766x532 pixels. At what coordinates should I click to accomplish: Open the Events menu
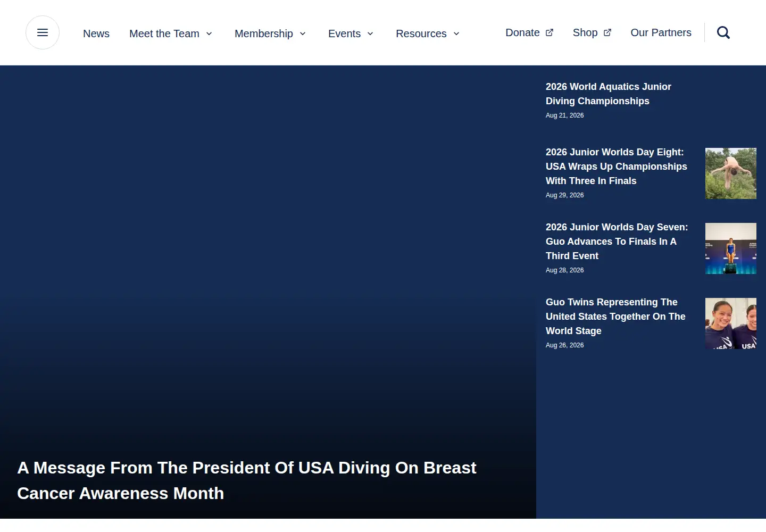344,34
